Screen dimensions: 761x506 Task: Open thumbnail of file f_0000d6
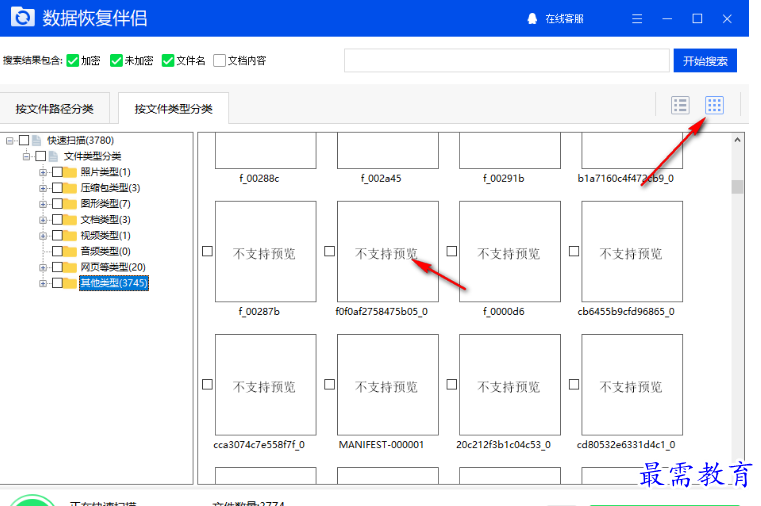[x=510, y=251]
